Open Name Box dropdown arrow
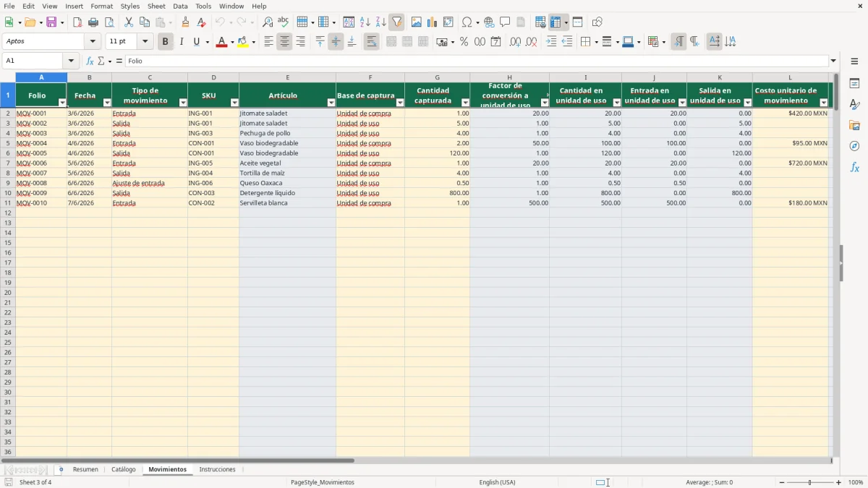This screenshot has width=868, height=488. 71,61
